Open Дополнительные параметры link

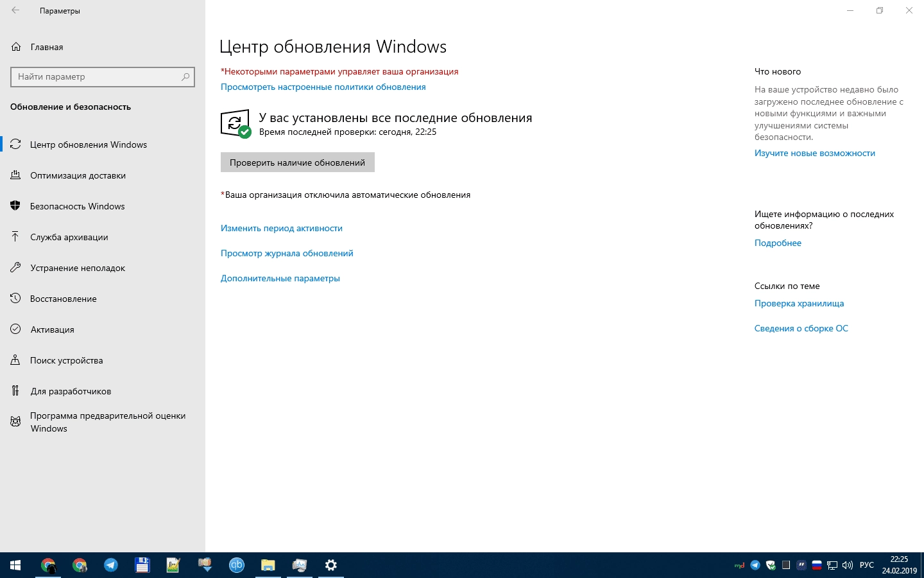280,278
